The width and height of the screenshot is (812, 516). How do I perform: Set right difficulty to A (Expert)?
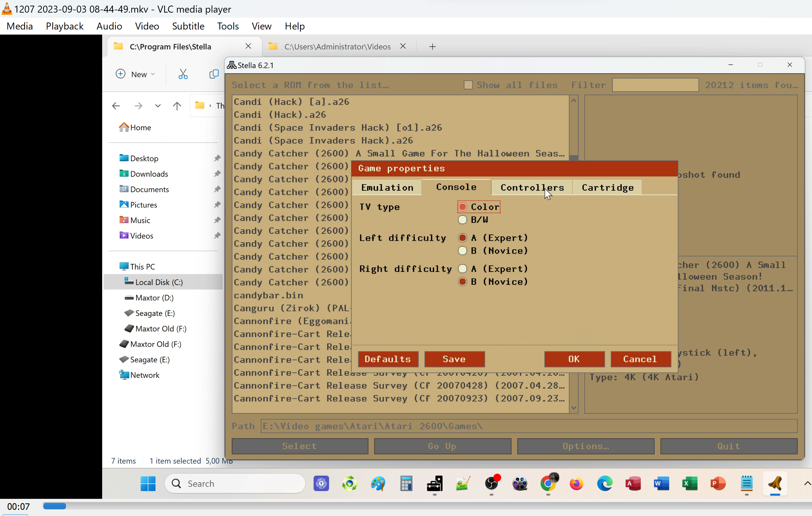(x=462, y=269)
